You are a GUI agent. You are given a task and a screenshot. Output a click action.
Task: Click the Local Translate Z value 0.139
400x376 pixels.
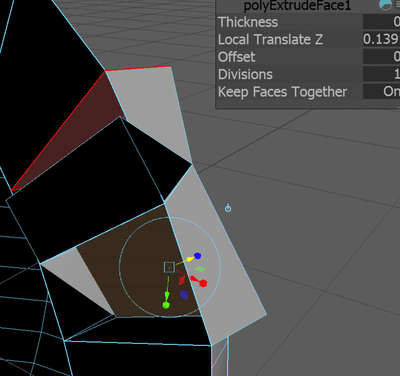click(381, 39)
